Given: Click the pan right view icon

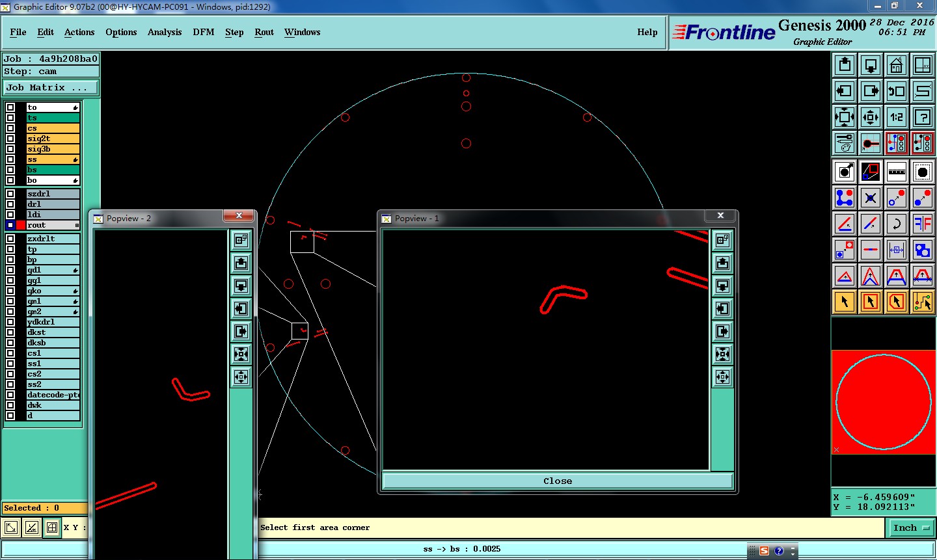Looking at the screenshot, I should pyautogui.click(x=871, y=91).
